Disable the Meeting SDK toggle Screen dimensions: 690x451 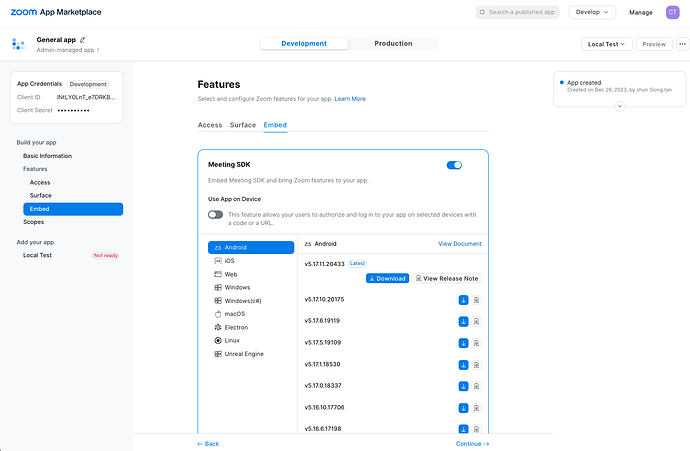pos(454,165)
